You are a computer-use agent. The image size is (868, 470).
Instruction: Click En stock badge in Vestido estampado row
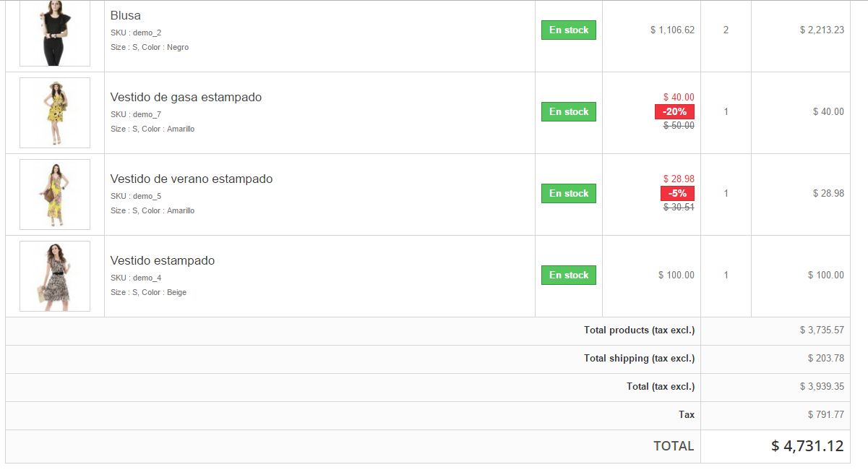(569, 275)
